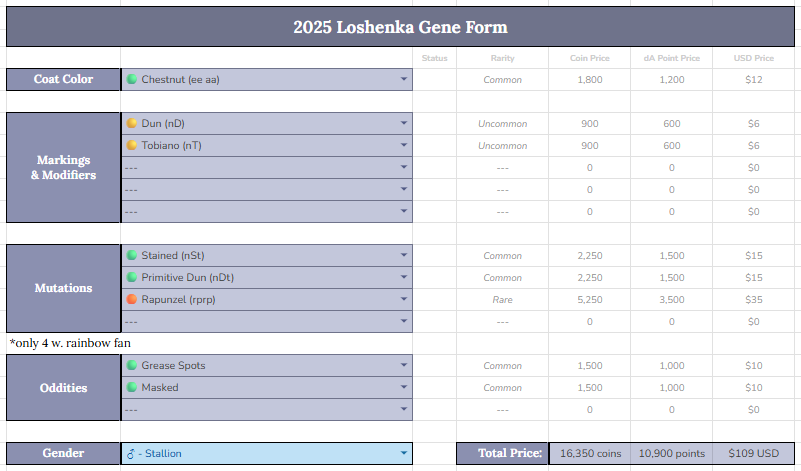The width and height of the screenshot is (801, 471).
Task: Open the empty third Oddities dropdown
Action: pos(267,409)
